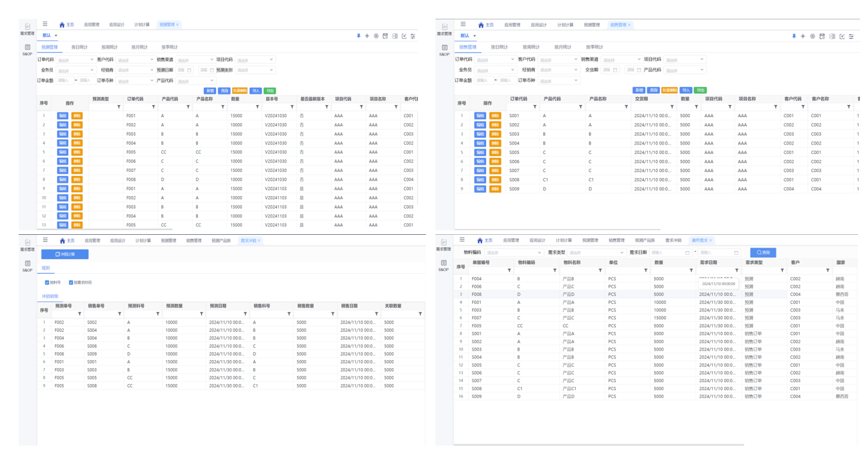Viewport: 868px width, 449px height.
Task: Open the 需求类型 dropdown
Action: coord(596,253)
